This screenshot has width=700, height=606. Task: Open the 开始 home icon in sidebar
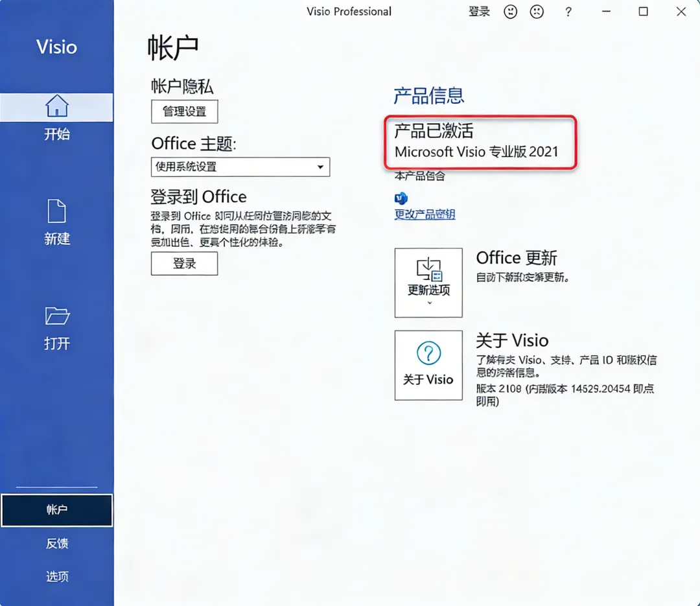click(56, 106)
